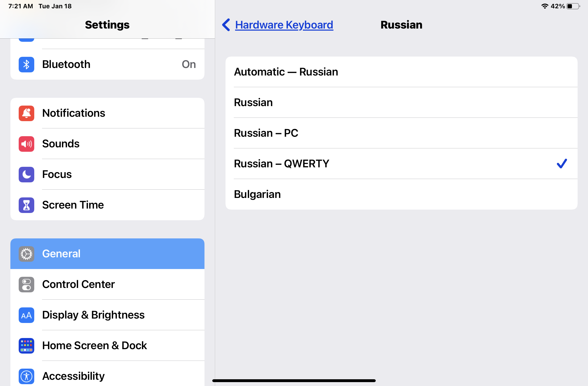
Task: Tap the Bluetooth On status text
Action: click(x=189, y=64)
